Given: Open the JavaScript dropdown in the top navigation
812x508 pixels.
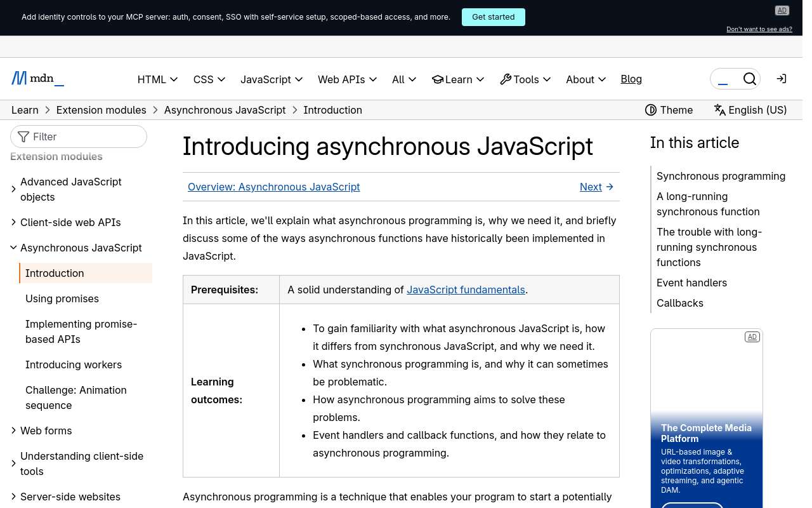Looking at the screenshot, I should tap(272, 79).
